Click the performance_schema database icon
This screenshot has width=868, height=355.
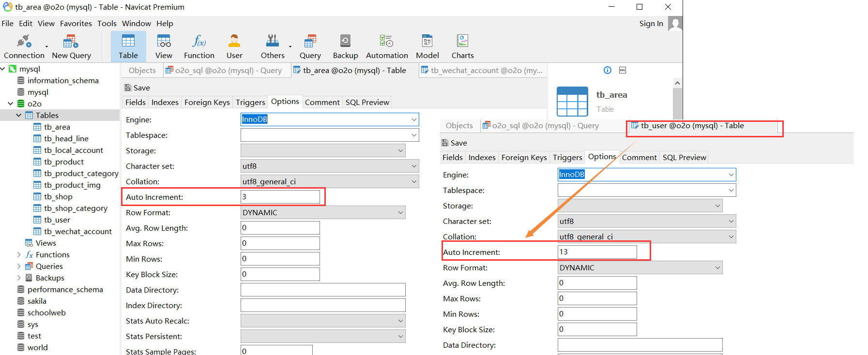(x=21, y=289)
